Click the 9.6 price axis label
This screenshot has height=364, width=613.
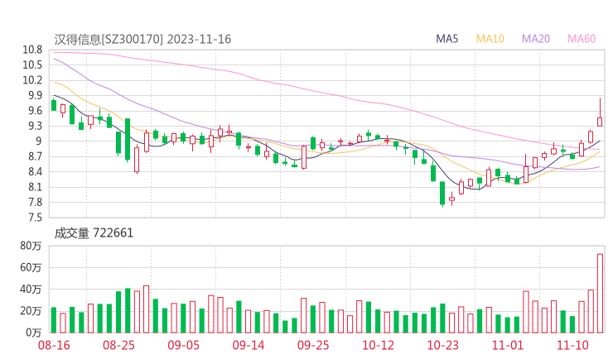click(35, 111)
